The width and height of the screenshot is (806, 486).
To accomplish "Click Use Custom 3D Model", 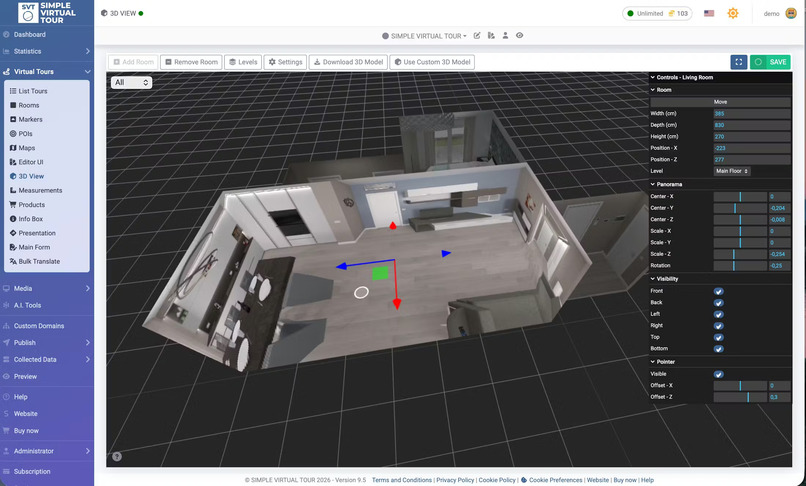I will click(432, 62).
